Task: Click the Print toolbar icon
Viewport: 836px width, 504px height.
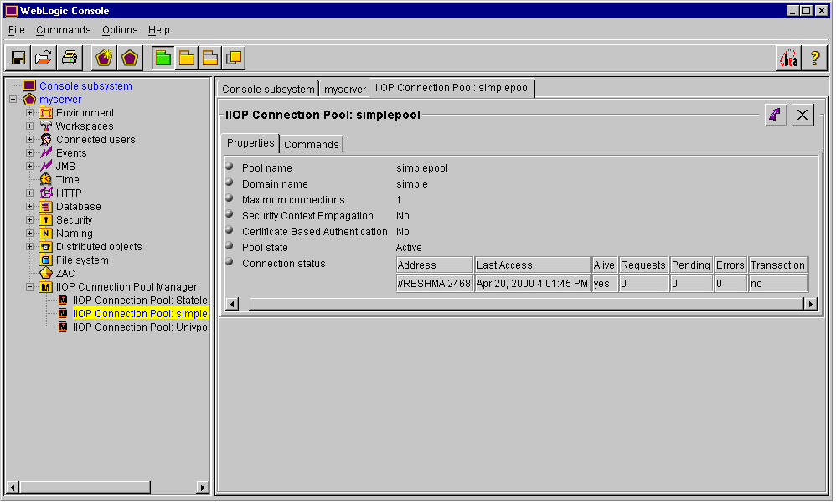Action: click(x=70, y=58)
